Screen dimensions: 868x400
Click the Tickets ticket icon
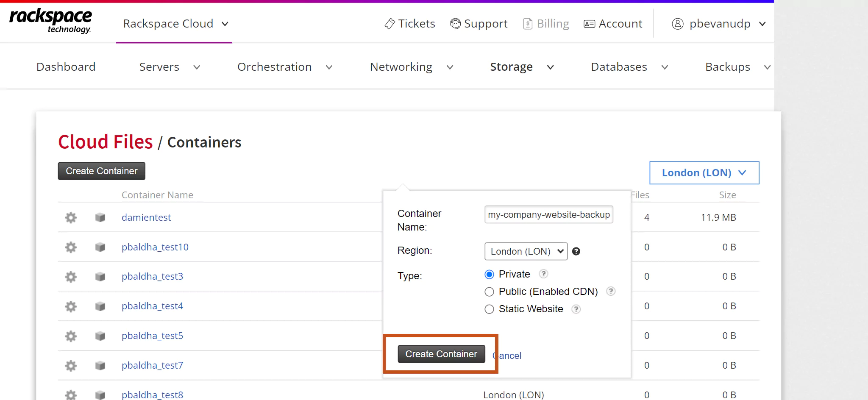[389, 24]
